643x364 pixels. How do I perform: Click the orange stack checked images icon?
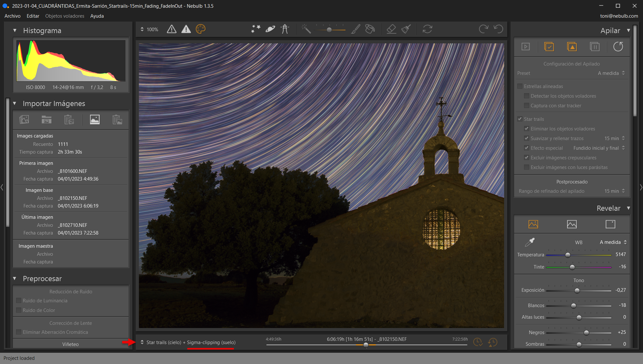tap(549, 47)
